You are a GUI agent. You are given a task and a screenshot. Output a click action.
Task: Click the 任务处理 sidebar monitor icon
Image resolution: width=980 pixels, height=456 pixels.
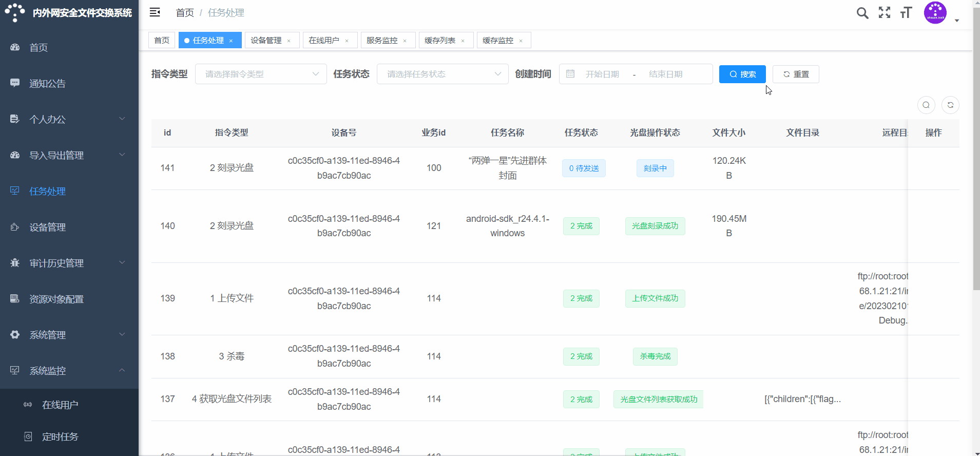(x=15, y=191)
